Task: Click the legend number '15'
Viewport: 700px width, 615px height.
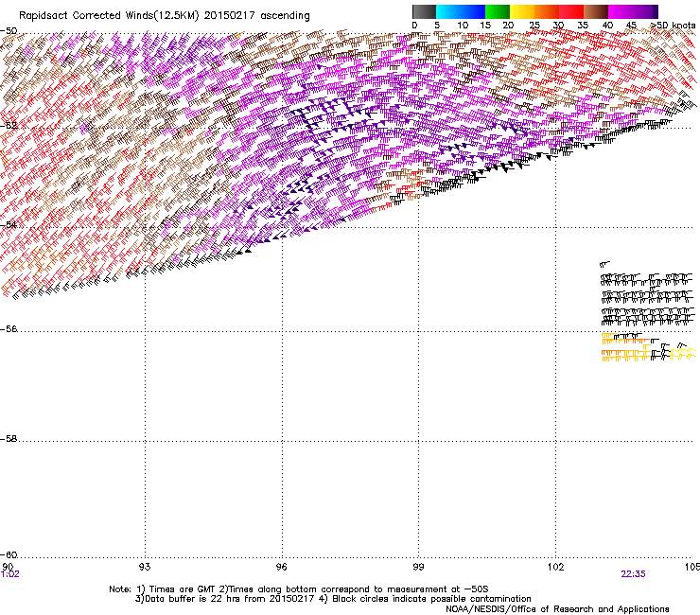Action: pyautogui.click(x=485, y=26)
